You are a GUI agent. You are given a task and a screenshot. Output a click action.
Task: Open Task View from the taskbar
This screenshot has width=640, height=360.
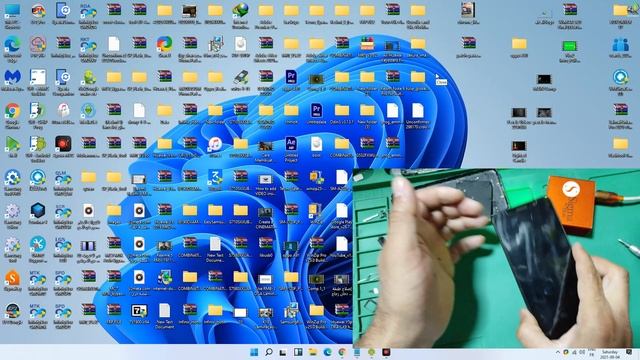[x=283, y=352]
